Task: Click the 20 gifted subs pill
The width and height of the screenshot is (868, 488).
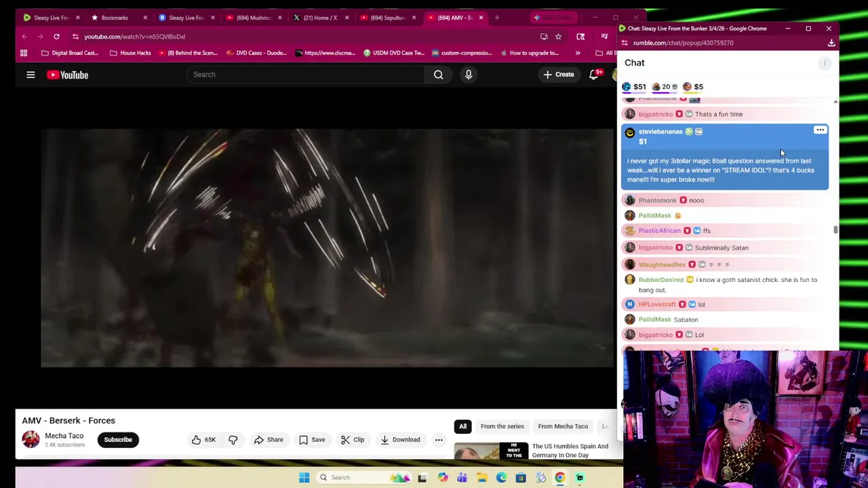Action: [665, 87]
